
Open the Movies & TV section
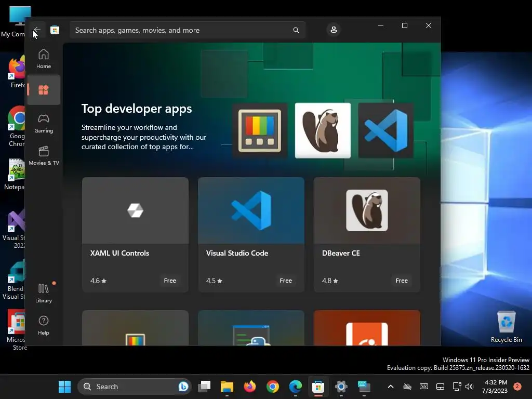(44, 156)
